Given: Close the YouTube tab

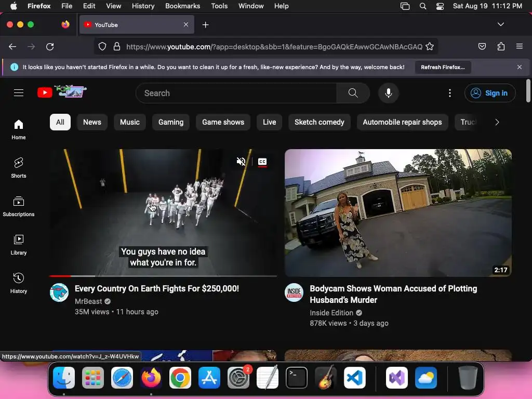Looking at the screenshot, I should pyautogui.click(x=186, y=24).
